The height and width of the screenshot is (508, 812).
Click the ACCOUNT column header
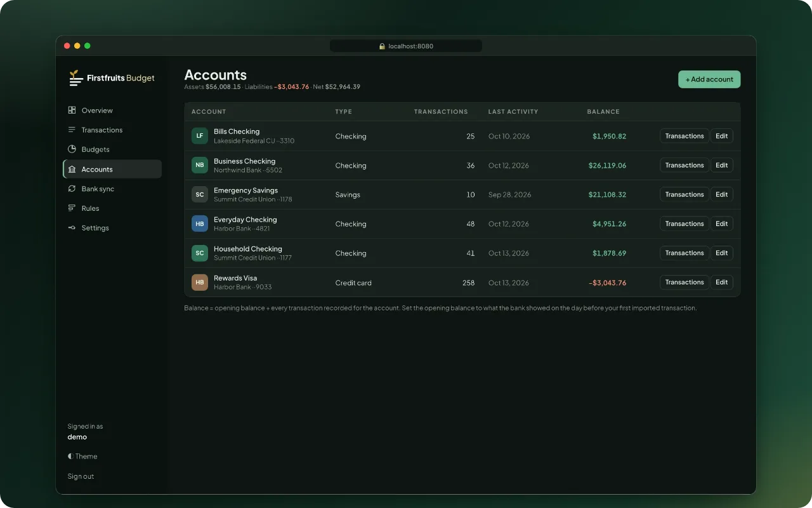point(209,112)
